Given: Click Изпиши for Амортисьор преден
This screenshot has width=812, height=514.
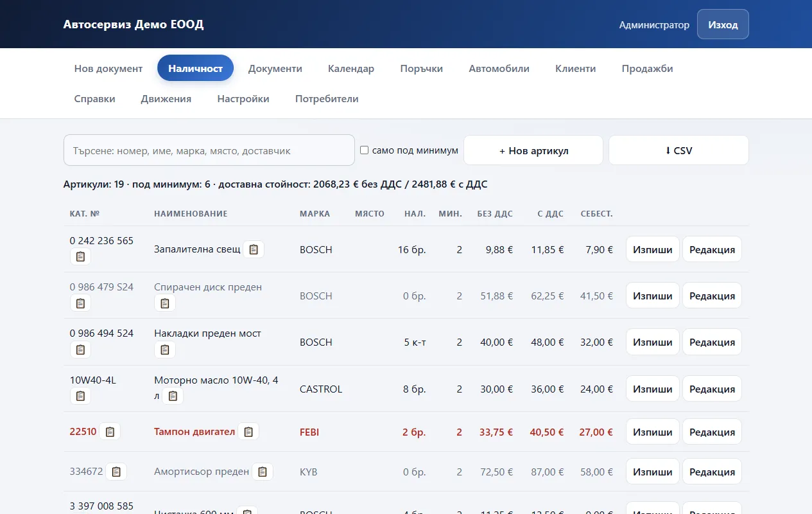Looking at the screenshot, I should click(653, 472).
